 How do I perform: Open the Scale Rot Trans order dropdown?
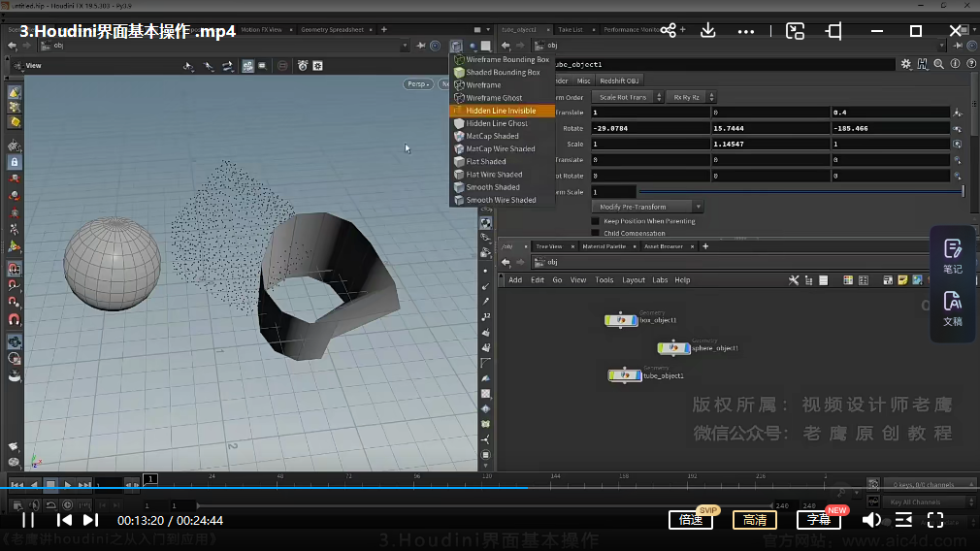627,97
